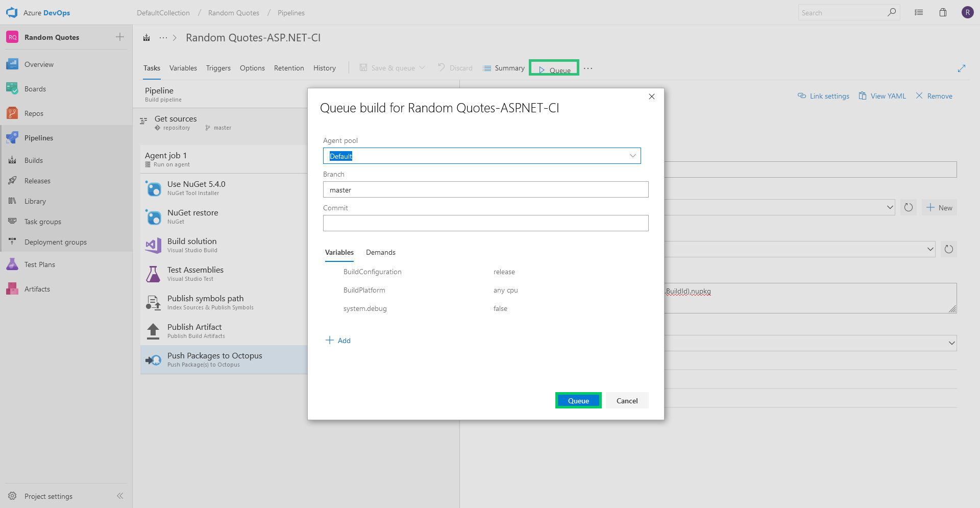980x508 pixels.
Task: Click the build pipeline breadcrumb icon
Action: click(x=146, y=38)
